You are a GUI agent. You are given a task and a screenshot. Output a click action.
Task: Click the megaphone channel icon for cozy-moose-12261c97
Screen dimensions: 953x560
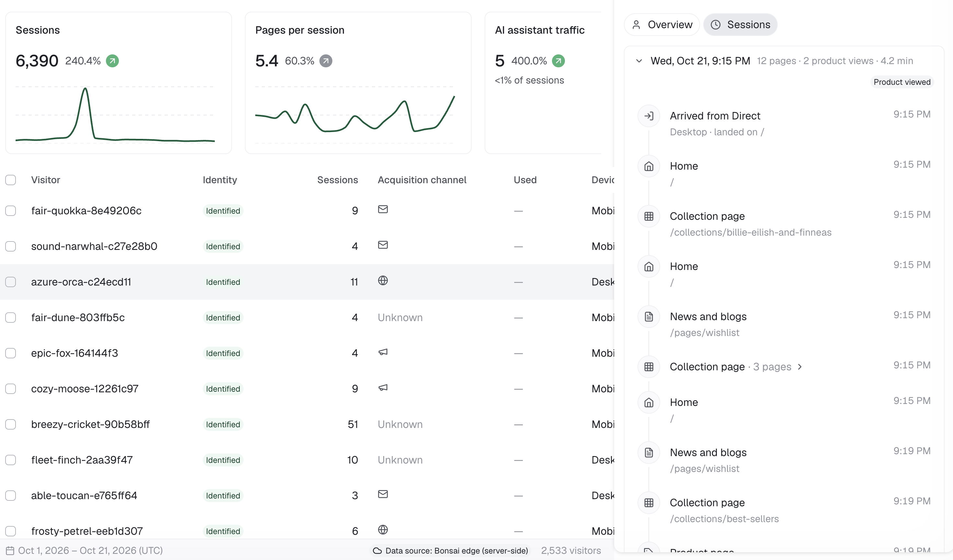point(383,388)
